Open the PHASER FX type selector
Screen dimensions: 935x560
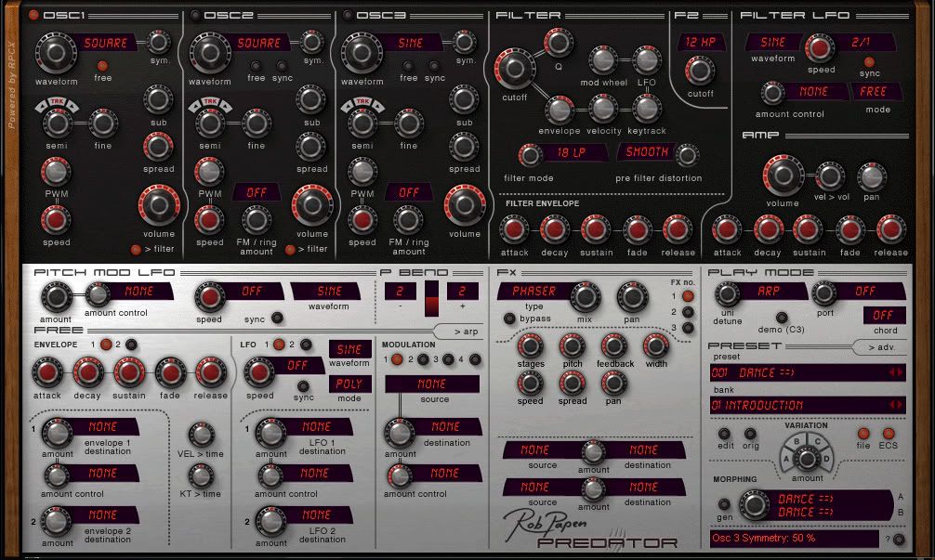[533, 291]
